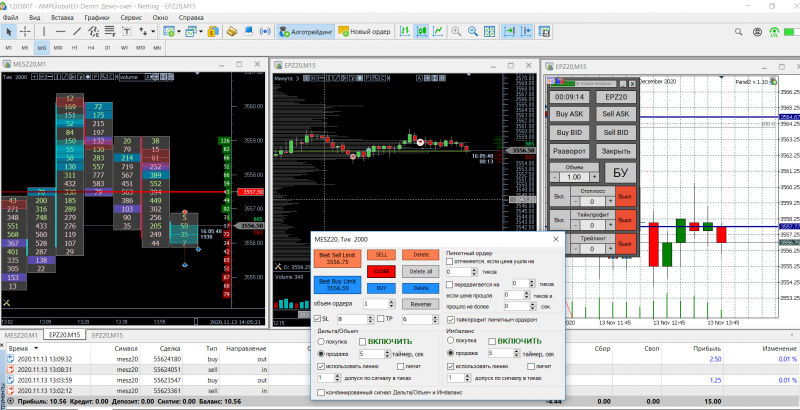Increase Дельта/Объем timer seconds spinner
This screenshot has width=800, height=410.
[x=387, y=351]
